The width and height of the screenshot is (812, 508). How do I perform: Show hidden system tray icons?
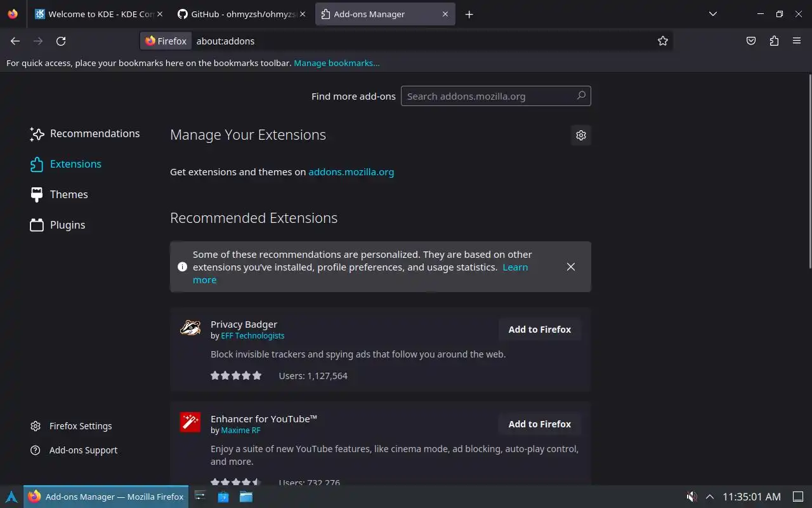coord(710,497)
